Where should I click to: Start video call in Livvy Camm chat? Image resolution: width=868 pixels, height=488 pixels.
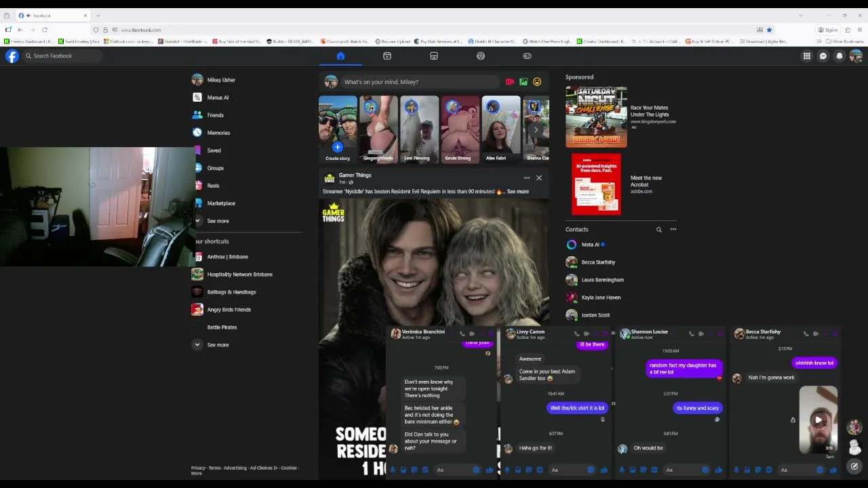click(587, 333)
